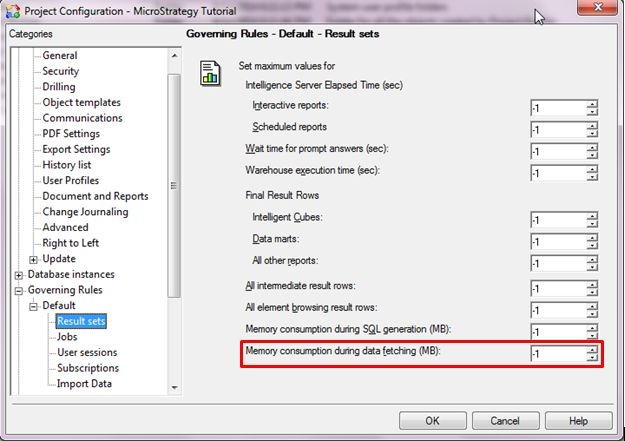Screen dimensions: 625x441
Task: Collapse the Governing Rules node
Action: (19, 291)
